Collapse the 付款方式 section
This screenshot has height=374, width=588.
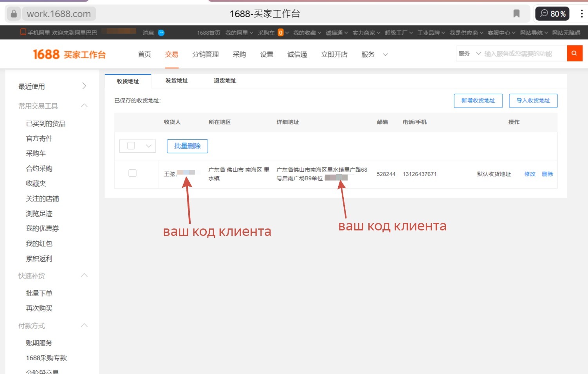[84, 325]
